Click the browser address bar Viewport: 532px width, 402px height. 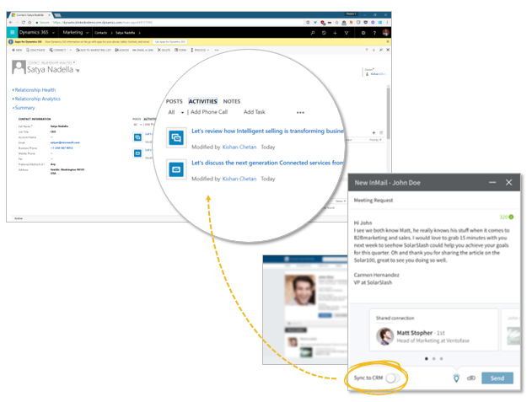pyautogui.click(x=169, y=23)
